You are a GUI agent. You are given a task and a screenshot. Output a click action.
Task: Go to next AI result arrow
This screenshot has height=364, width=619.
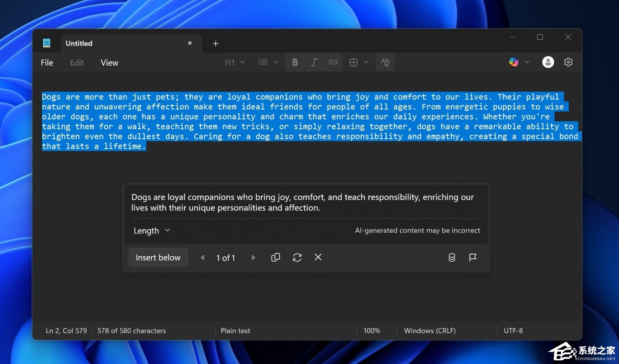[x=253, y=257]
